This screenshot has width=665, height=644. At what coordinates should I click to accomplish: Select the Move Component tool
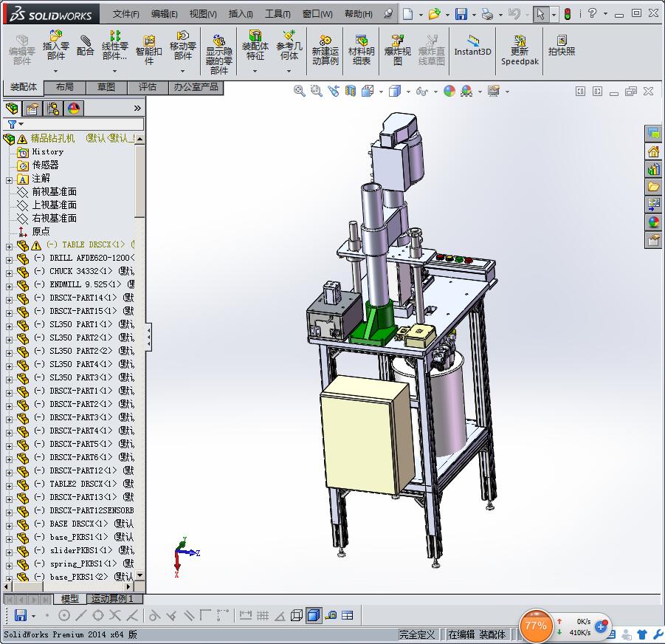tap(183, 45)
